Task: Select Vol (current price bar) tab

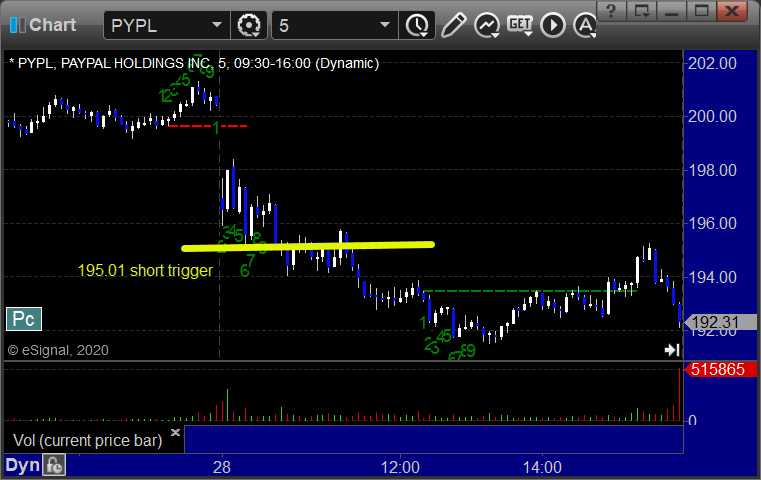Action: point(87,440)
